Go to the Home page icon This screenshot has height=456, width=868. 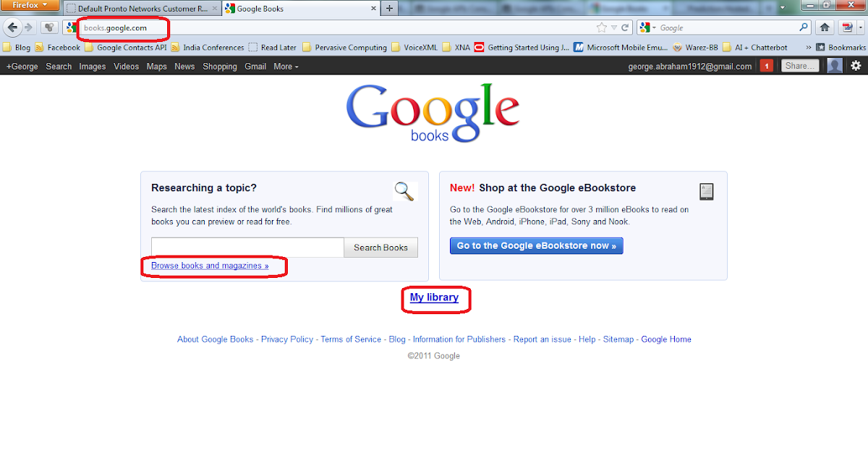(825, 28)
